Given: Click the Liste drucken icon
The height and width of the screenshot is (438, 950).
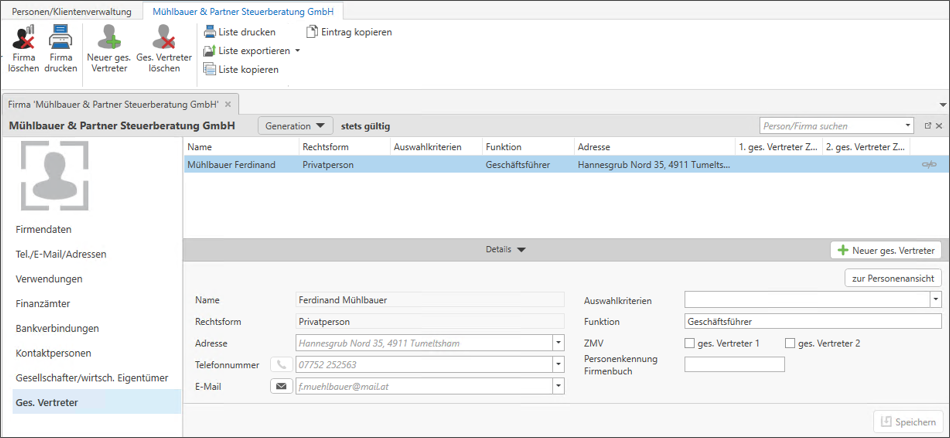Looking at the screenshot, I should (x=210, y=32).
